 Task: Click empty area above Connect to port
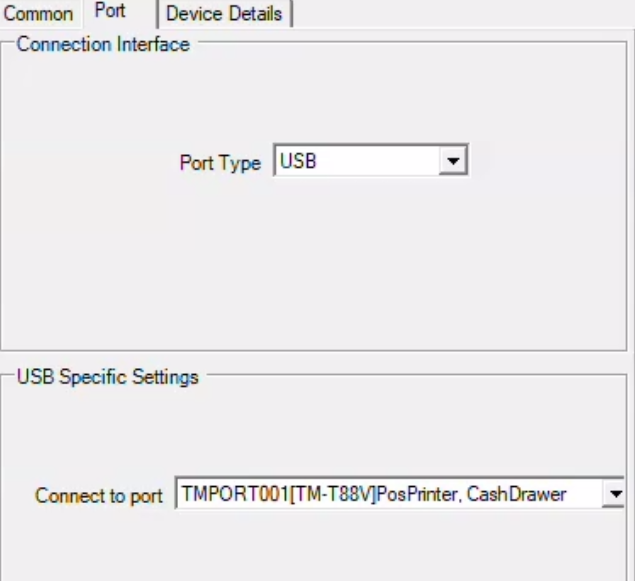(316, 433)
